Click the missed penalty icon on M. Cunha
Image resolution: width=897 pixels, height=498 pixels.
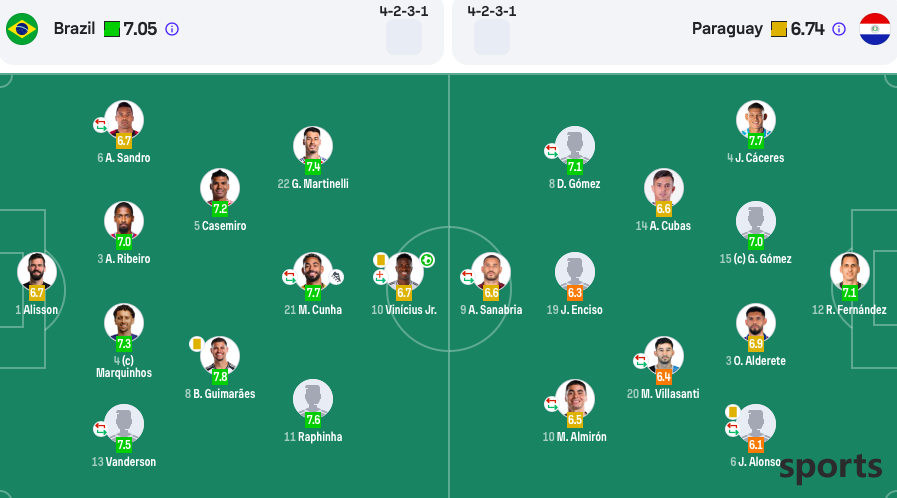click(x=336, y=277)
